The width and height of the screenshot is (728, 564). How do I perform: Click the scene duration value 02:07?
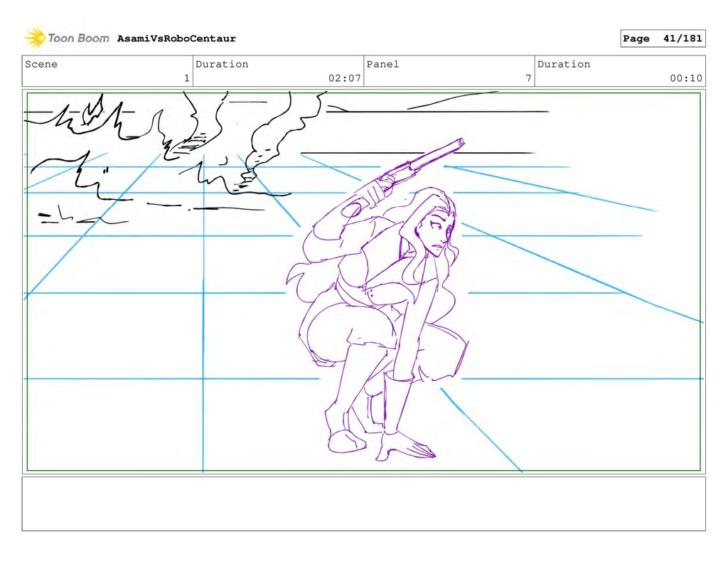coord(345,78)
